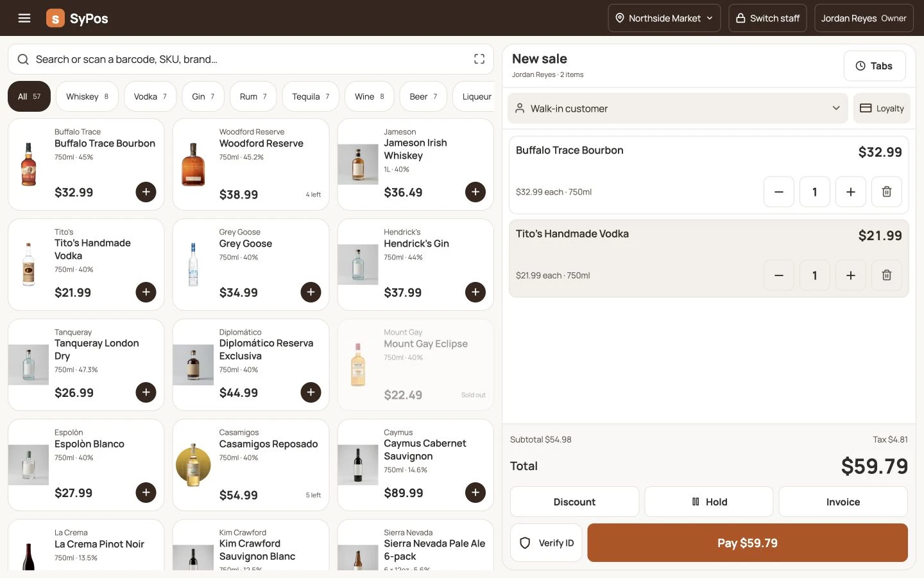Add Hendrick's Gin to the sale
The width and height of the screenshot is (924, 578).
tap(475, 292)
